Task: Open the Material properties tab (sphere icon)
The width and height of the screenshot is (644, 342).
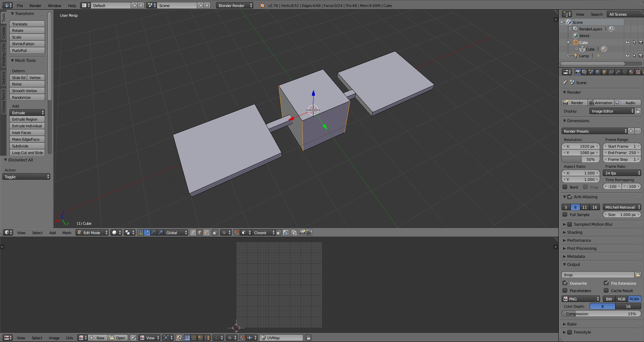Action: [x=631, y=72]
